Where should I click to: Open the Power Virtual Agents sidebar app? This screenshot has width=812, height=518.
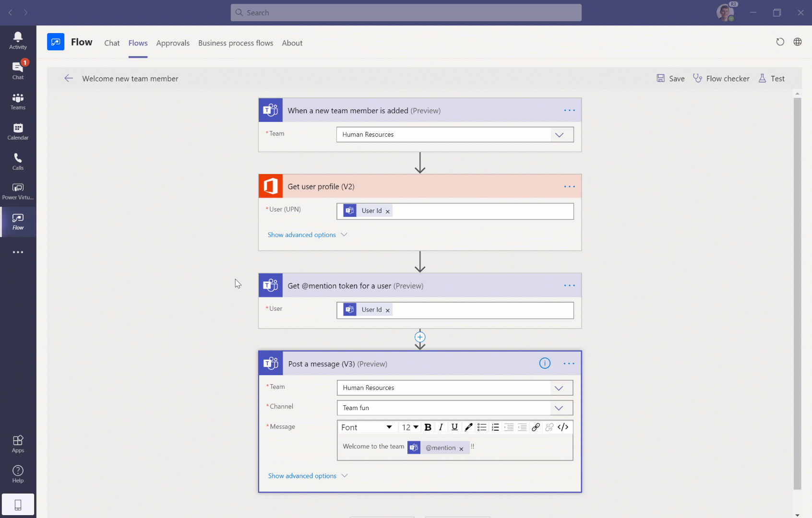click(18, 191)
